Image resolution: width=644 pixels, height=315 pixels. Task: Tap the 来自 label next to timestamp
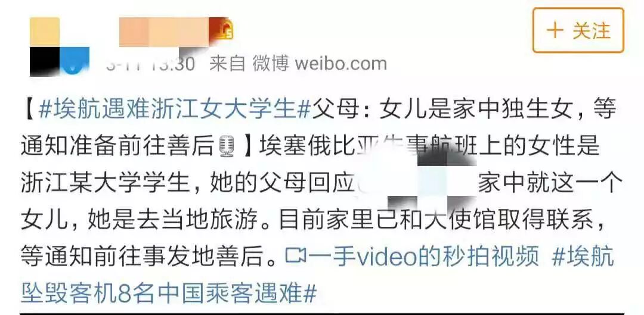tap(227, 64)
